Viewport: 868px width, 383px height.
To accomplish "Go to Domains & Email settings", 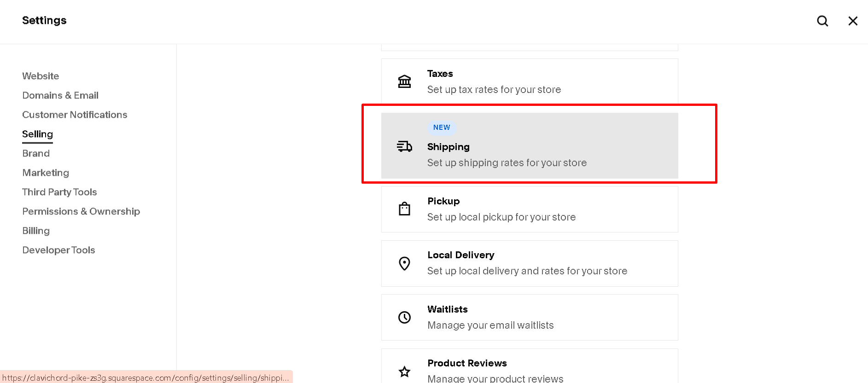I will pyautogui.click(x=60, y=95).
